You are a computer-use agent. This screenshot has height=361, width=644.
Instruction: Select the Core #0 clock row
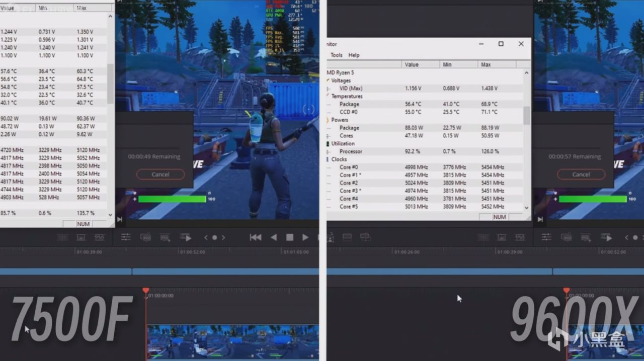425,167
